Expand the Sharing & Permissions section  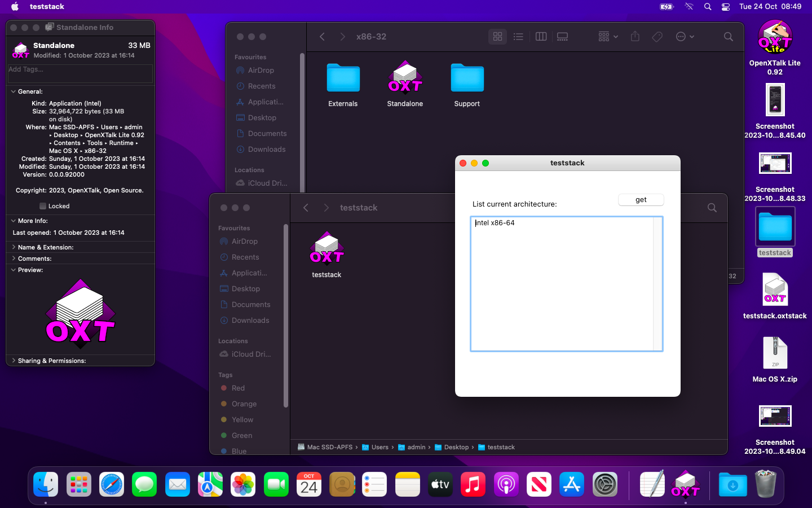[14, 361]
